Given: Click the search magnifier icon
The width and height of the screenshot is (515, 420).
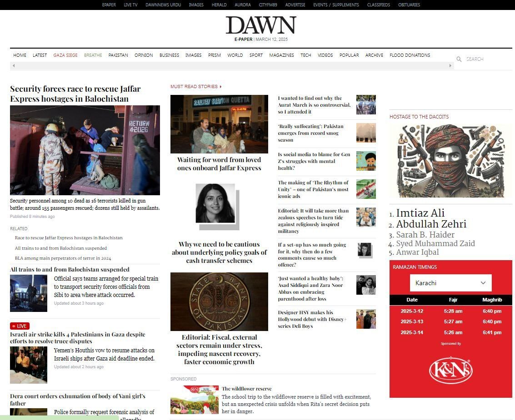Looking at the screenshot, I should point(459,59).
